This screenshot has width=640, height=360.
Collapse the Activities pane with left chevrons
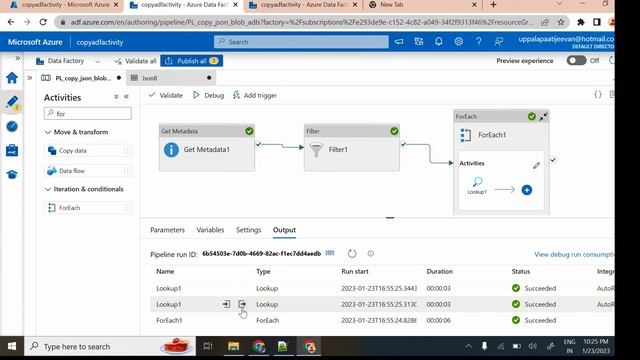[x=127, y=97]
